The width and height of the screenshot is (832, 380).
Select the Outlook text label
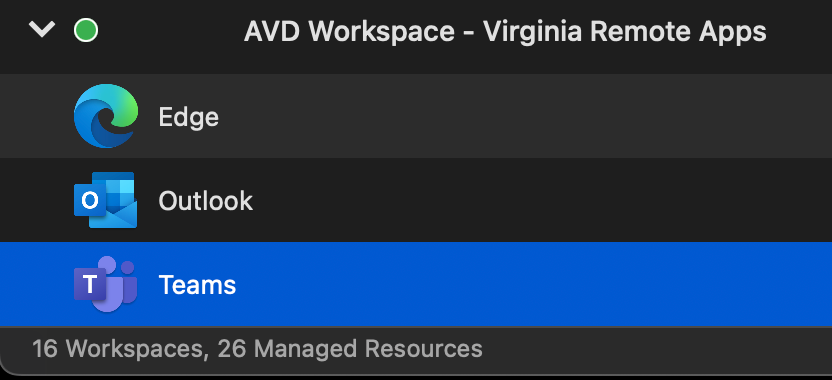coord(205,201)
